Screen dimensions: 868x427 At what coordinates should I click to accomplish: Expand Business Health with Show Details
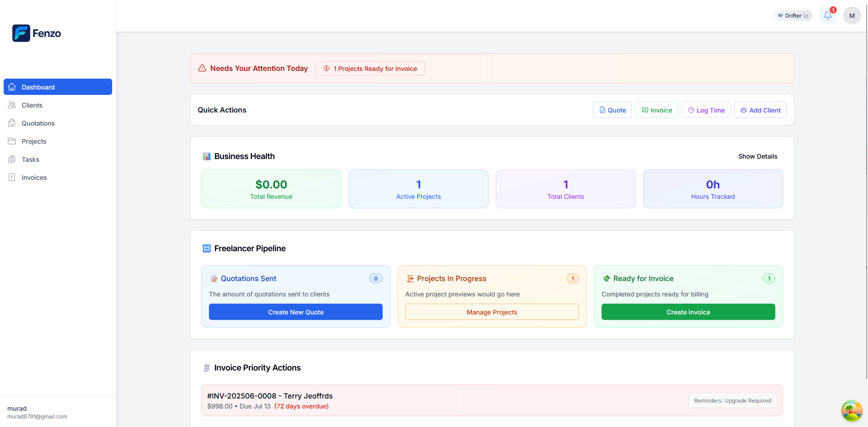[x=758, y=156]
